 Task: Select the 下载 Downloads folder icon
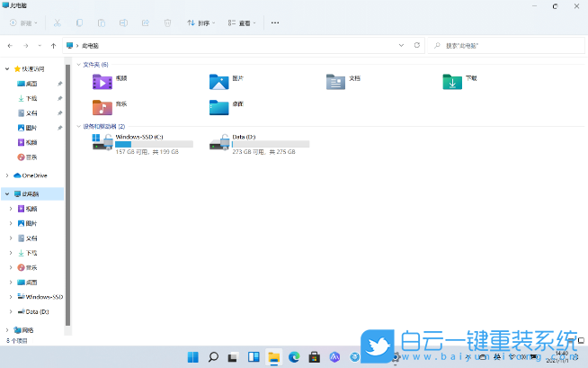point(452,82)
